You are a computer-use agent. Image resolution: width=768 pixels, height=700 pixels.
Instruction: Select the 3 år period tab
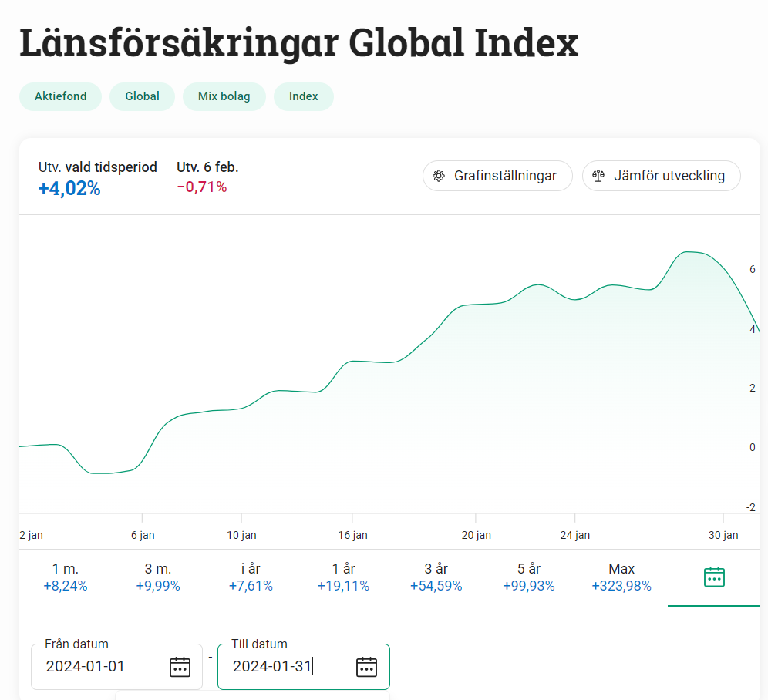click(436, 577)
